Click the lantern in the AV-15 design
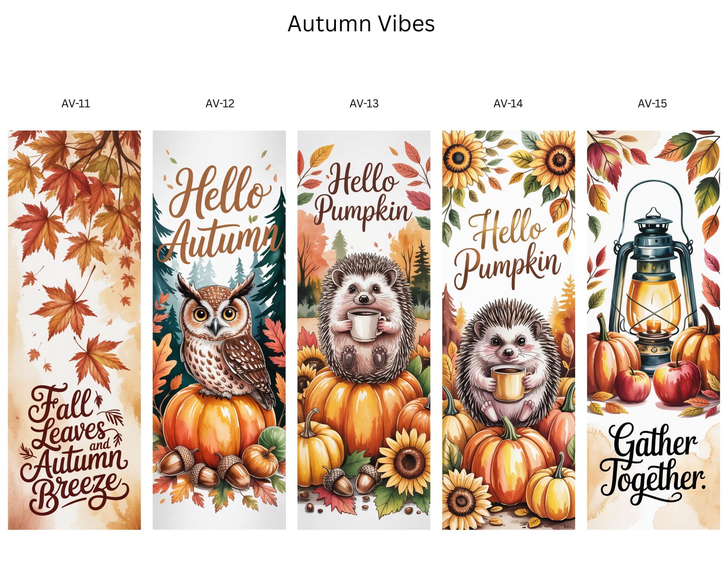The height and width of the screenshot is (562, 728). pos(654,279)
